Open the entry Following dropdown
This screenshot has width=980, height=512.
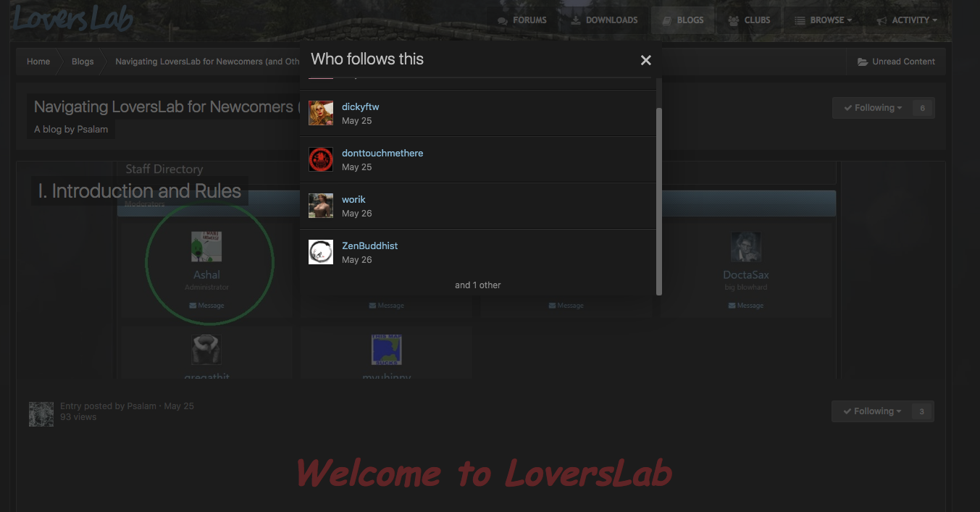[871, 411]
